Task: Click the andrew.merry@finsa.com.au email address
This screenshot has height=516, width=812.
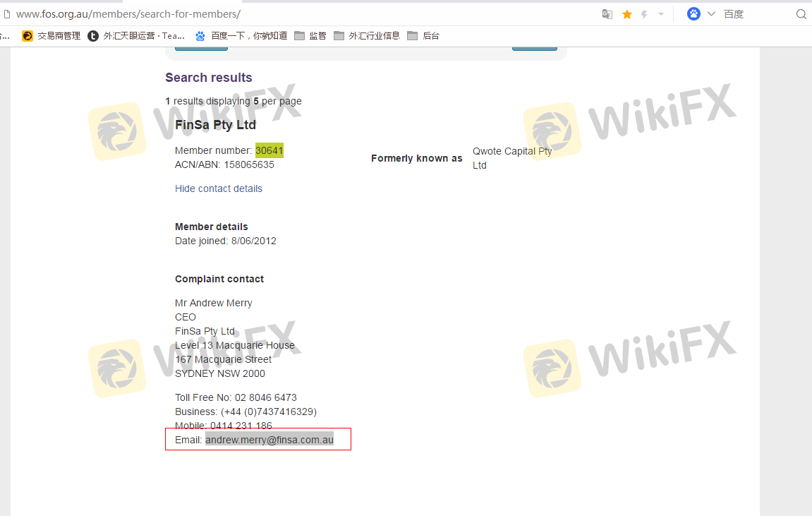Action: [x=269, y=440]
